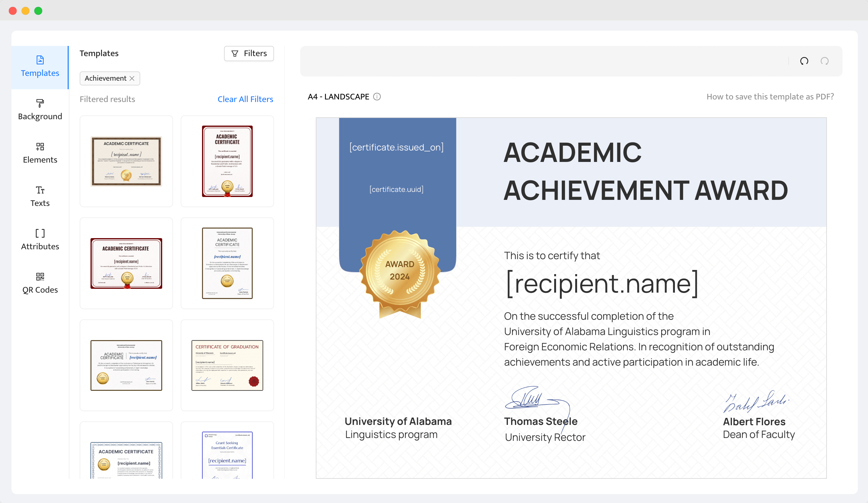Click the macOS green maximize window button

38,11
